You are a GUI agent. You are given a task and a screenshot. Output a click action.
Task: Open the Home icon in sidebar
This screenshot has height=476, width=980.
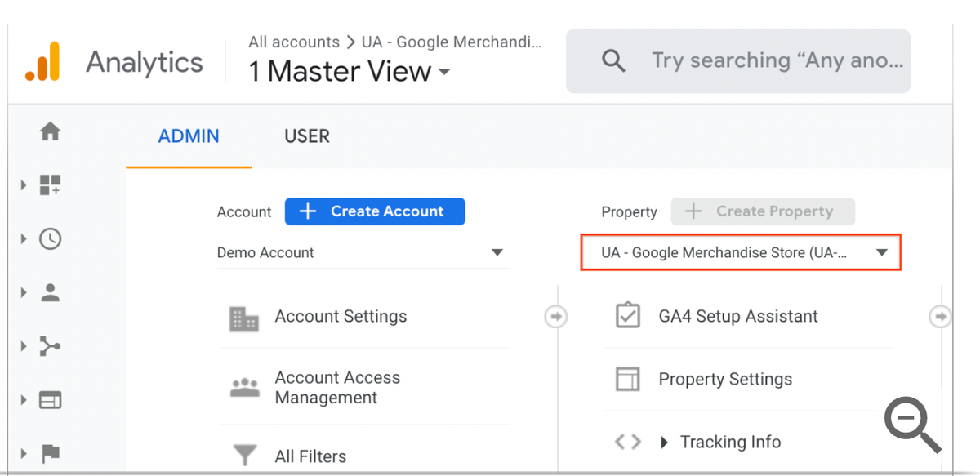(x=51, y=131)
